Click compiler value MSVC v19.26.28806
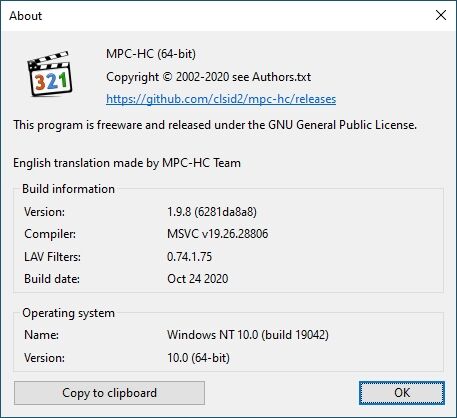The image size is (457, 418). click(x=218, y=234)
